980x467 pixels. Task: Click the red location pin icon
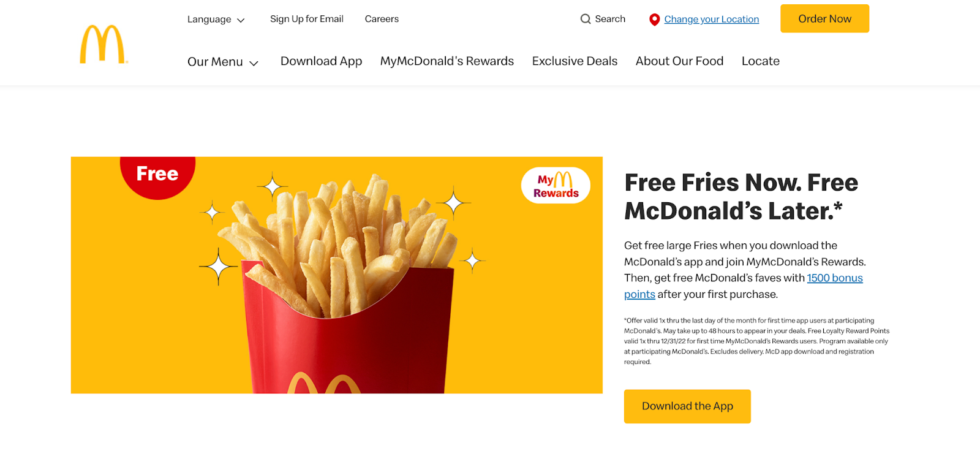pos(654,20)
